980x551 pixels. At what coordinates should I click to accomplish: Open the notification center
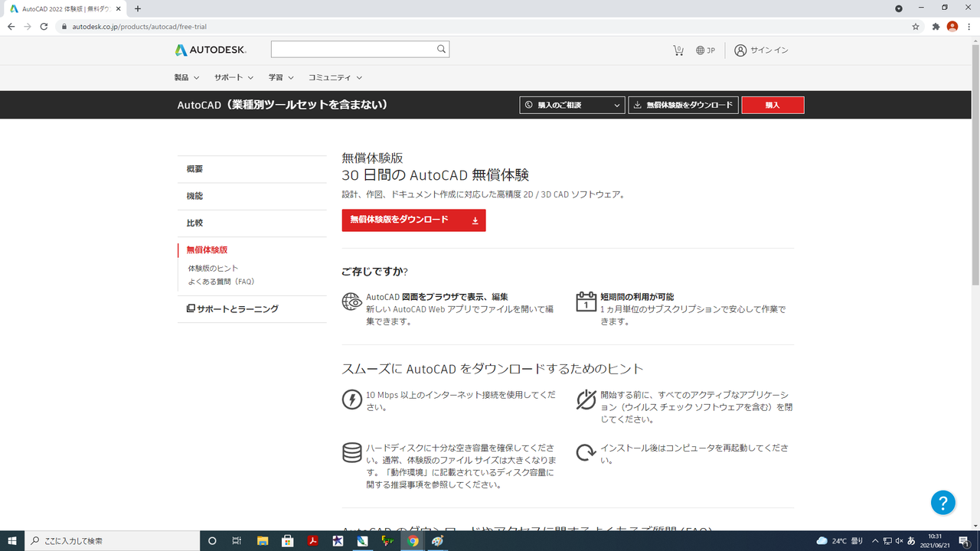tap(964, 541)
